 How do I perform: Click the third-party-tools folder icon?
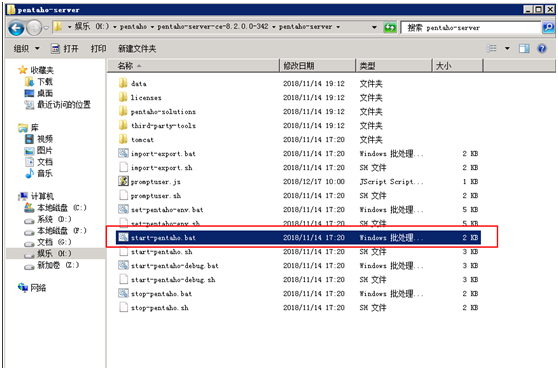click(123, 125)
